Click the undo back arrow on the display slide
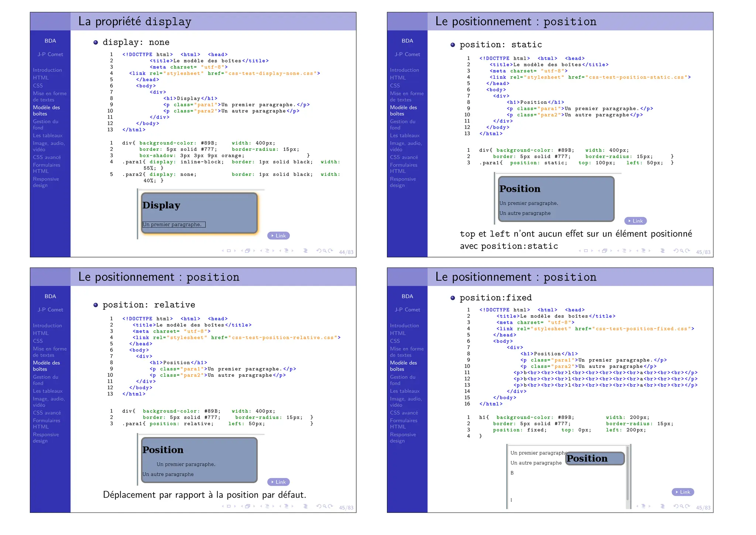 pos(319,251)
